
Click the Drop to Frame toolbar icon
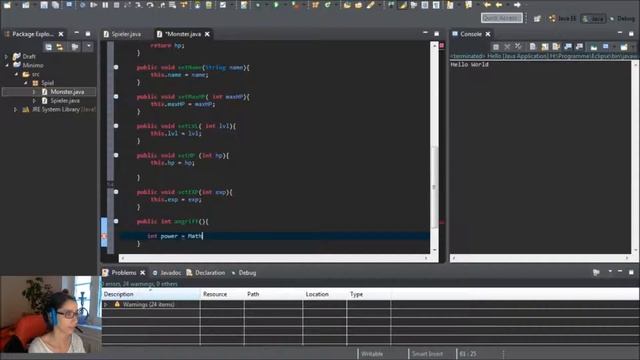tap(173, 5)
